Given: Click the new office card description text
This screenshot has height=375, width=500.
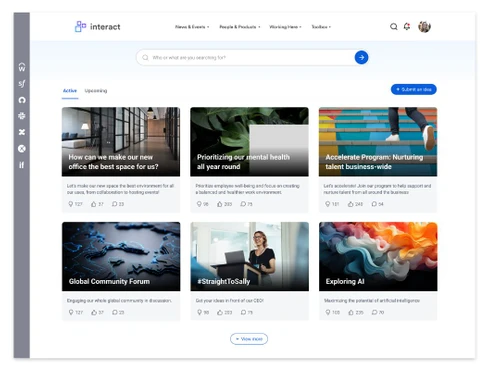Looking at the screenshot, I should coord(120,189).
